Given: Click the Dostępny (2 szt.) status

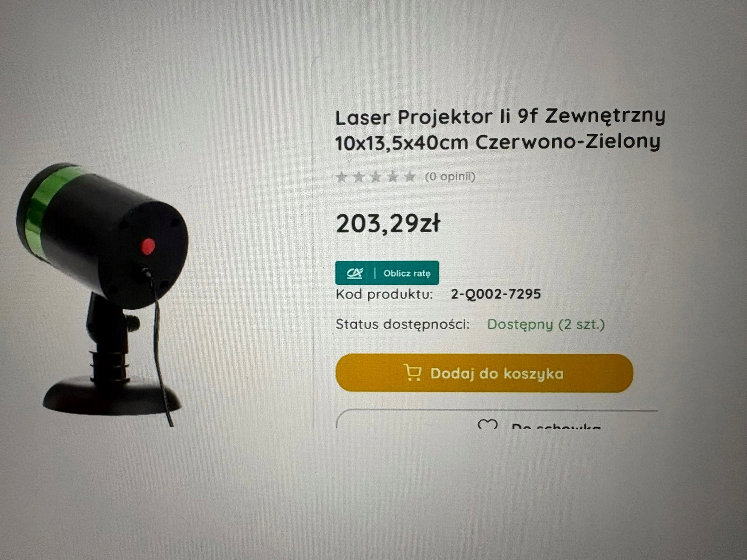Looking at the screenshot, I should (546, 324).
